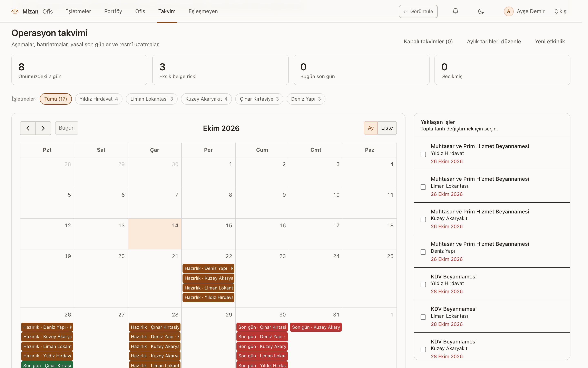Check Muhtasar task for Liman Lokantası
The height and width of the screenshot is (368, 588).
[423, 187]
